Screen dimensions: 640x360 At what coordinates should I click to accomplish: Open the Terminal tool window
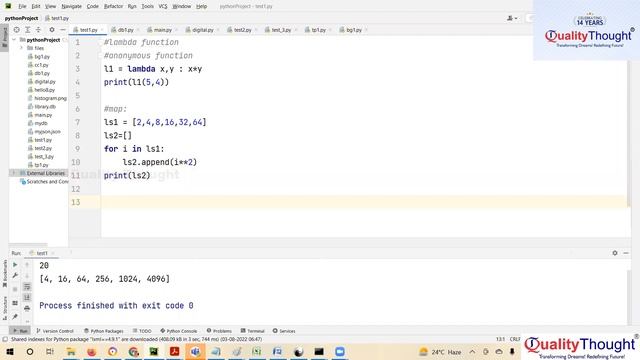253,331
